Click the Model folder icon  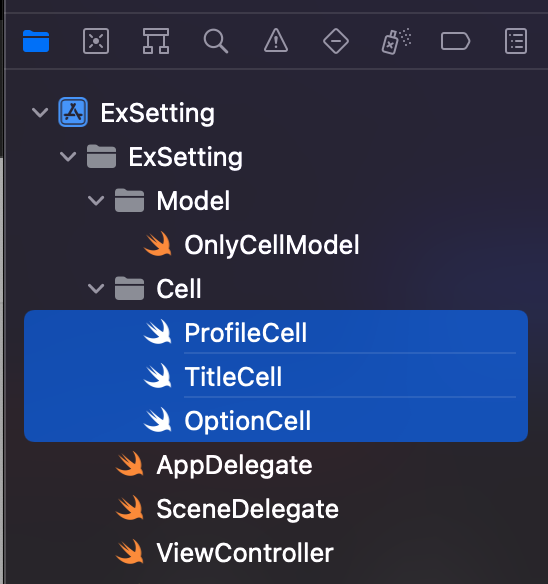click(129, 200)
